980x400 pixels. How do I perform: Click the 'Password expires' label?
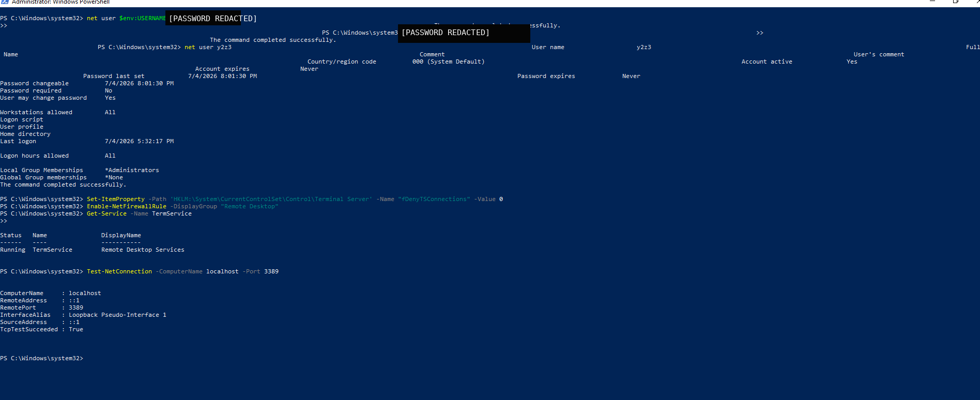(546, 76)
